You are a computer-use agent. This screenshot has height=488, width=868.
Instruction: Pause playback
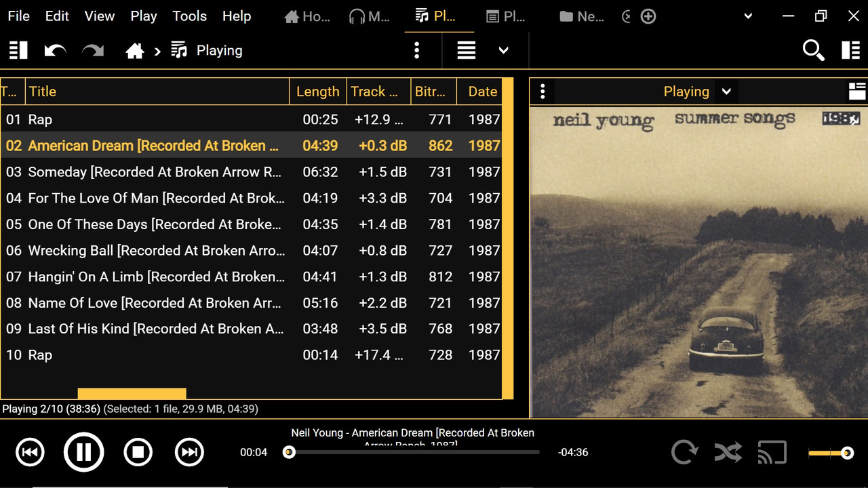click(83, 452)
